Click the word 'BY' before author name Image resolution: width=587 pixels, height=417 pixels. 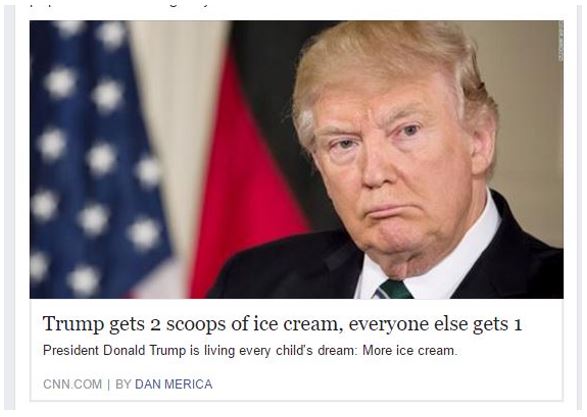[x=123, y=384]
